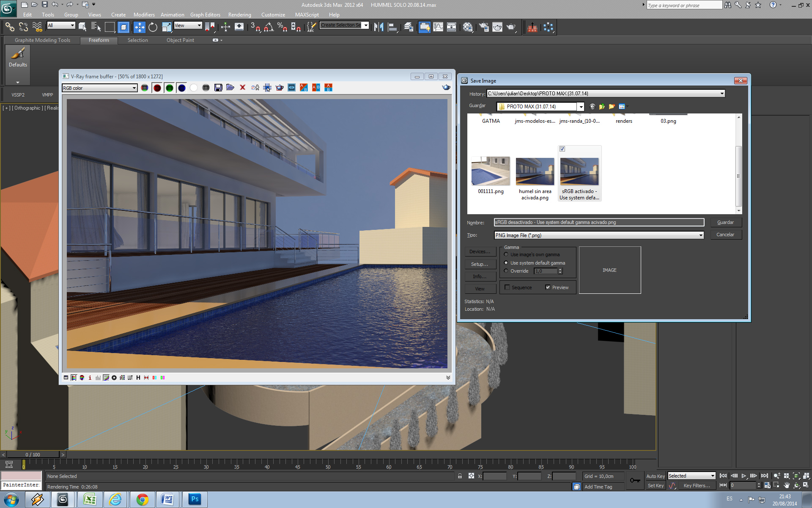Open Photoshop from the taskbar

195,499
